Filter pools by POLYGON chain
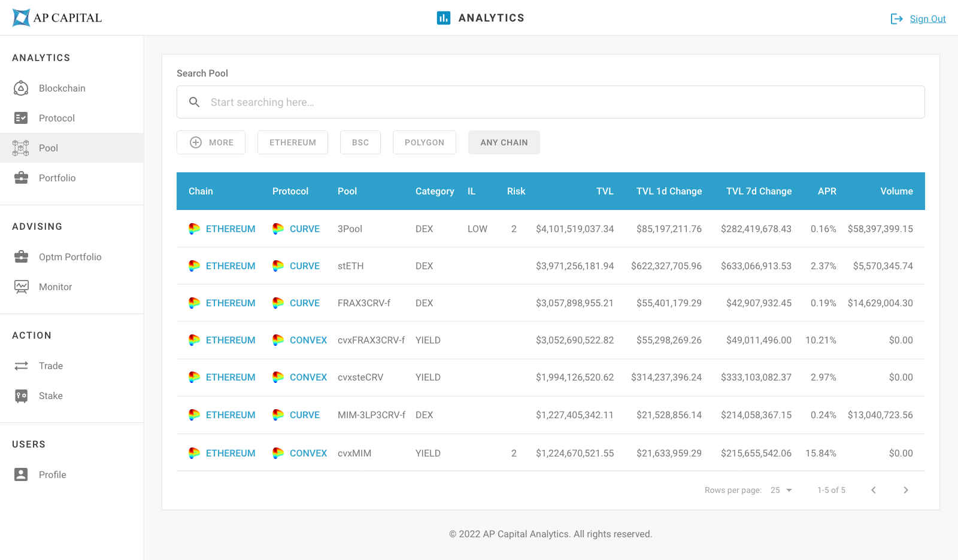The height and width of the screenshot is (560, 958). tap(425, 142)
